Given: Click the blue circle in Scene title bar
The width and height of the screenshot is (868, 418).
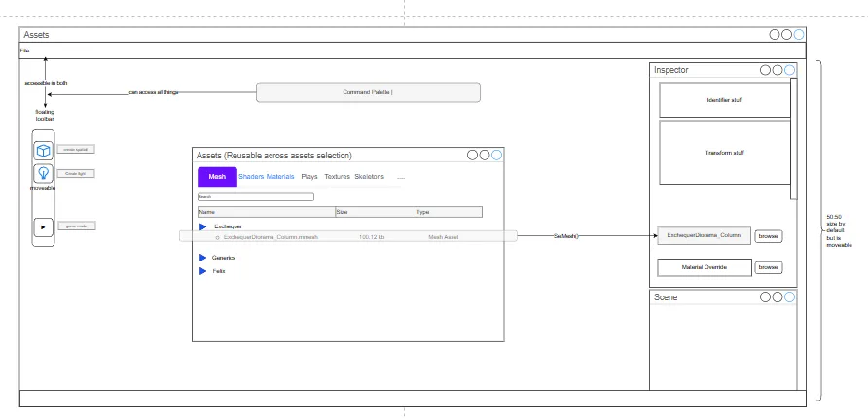Looking at the screenshot, I should tap(789, 297).
